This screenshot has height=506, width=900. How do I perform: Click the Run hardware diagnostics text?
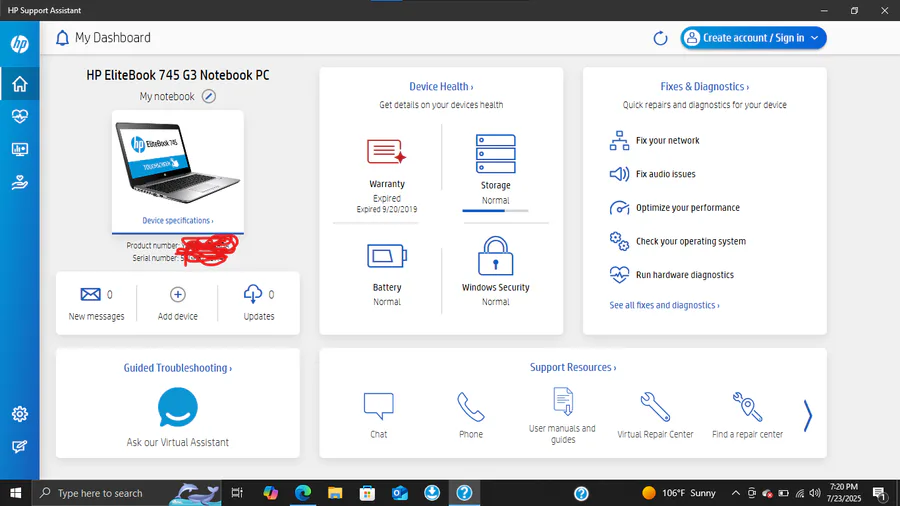685,275
